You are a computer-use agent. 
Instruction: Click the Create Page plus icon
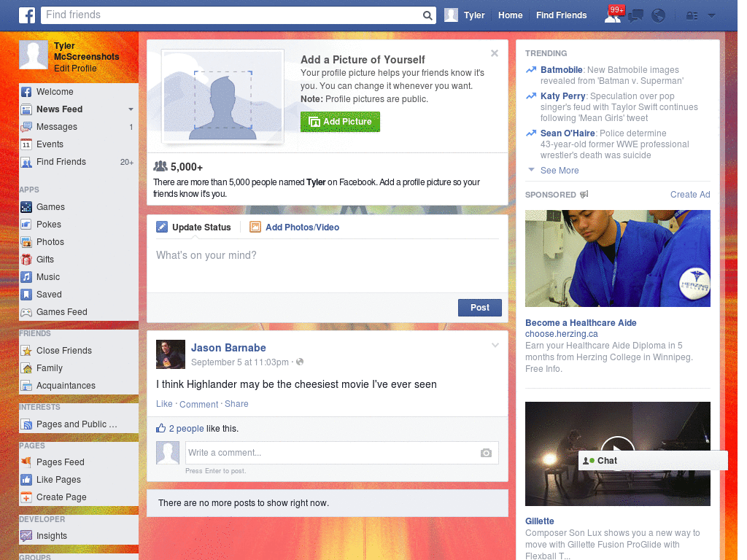pyautogui.click(x=26, y=497)
